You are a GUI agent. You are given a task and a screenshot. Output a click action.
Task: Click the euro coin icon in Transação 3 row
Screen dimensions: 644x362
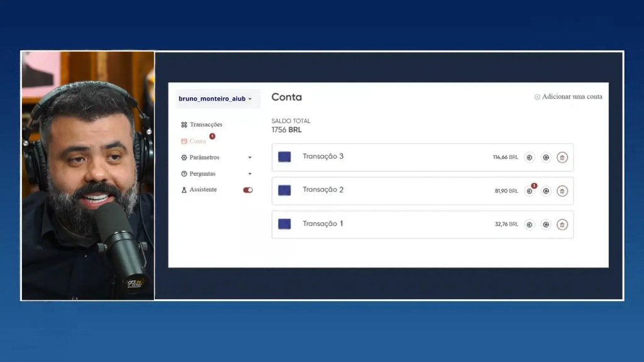[530, 158]
